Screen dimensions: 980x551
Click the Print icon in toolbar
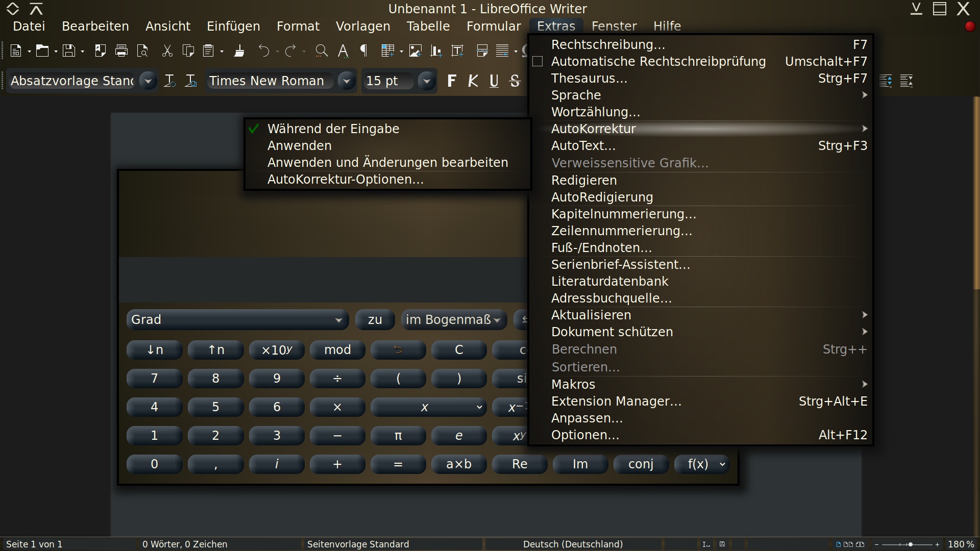click(121, 51)
